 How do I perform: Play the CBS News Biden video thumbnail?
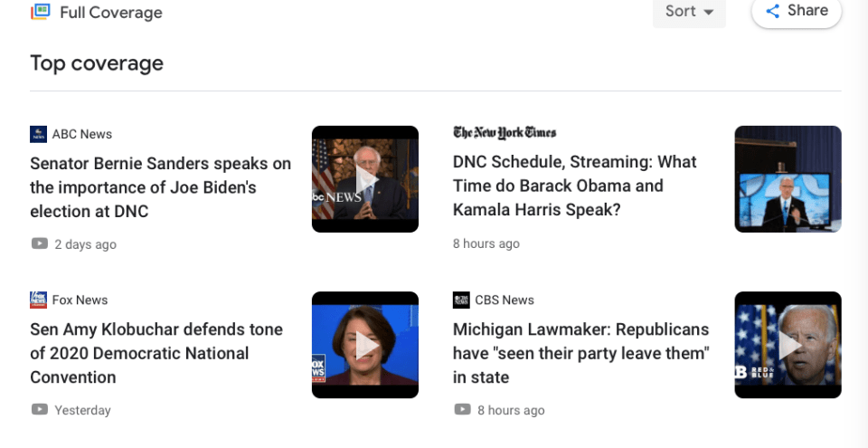788,345
